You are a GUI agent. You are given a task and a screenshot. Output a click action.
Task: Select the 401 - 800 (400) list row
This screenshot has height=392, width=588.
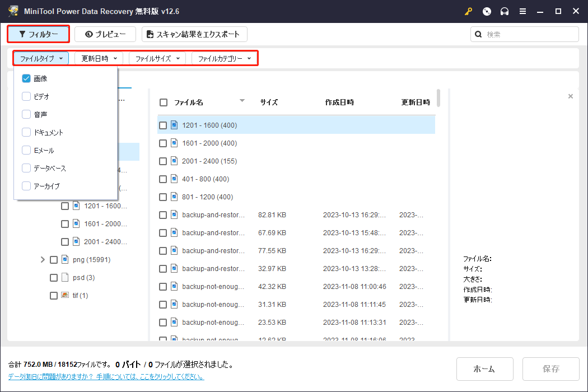[296, 179]
